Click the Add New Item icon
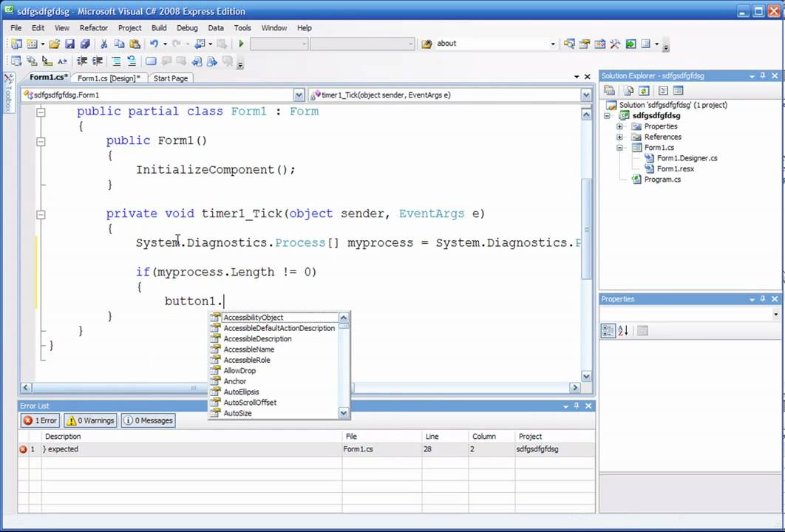Screen dimensions: 785x532 (32, 44)
